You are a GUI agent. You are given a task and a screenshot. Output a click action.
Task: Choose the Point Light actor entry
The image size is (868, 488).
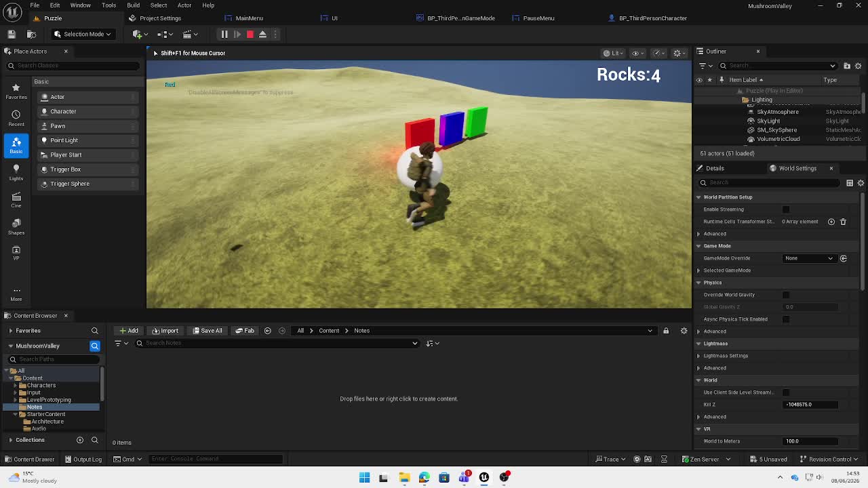tap(88, 140)
